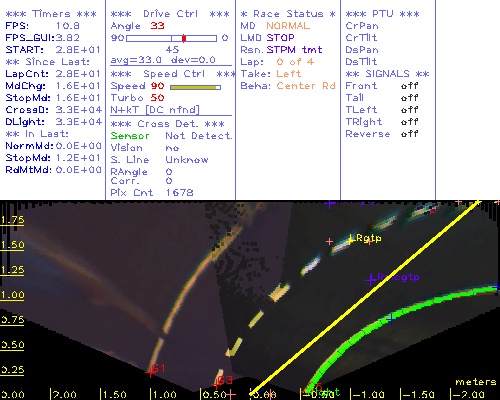The image size is (500, 400).
Task: Select the Rgtp yellow cross marker
Action: [350, 239]
